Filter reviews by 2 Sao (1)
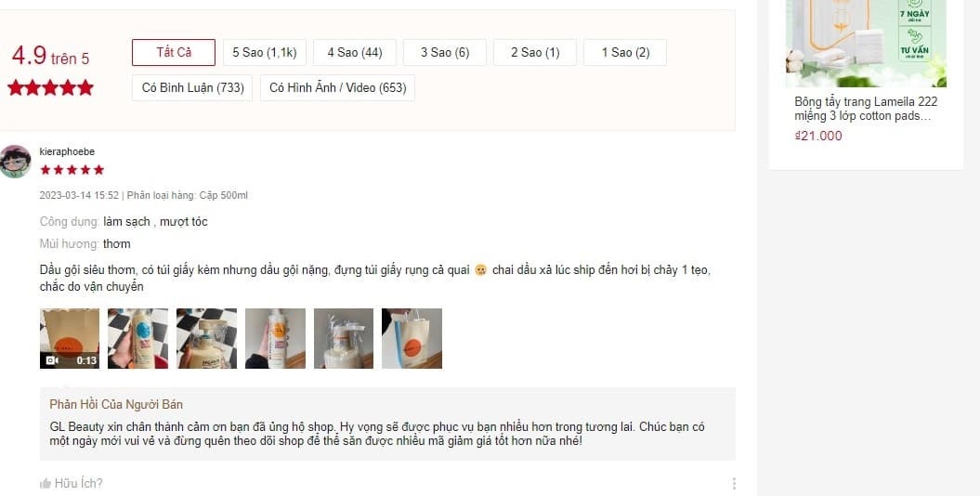980x496 pixels. tap(535, 52)
